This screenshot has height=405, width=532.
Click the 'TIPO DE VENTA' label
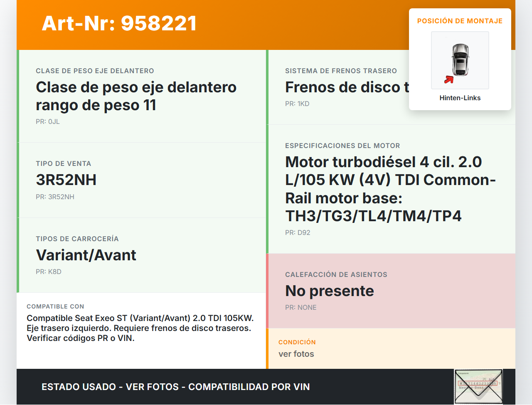64,163
